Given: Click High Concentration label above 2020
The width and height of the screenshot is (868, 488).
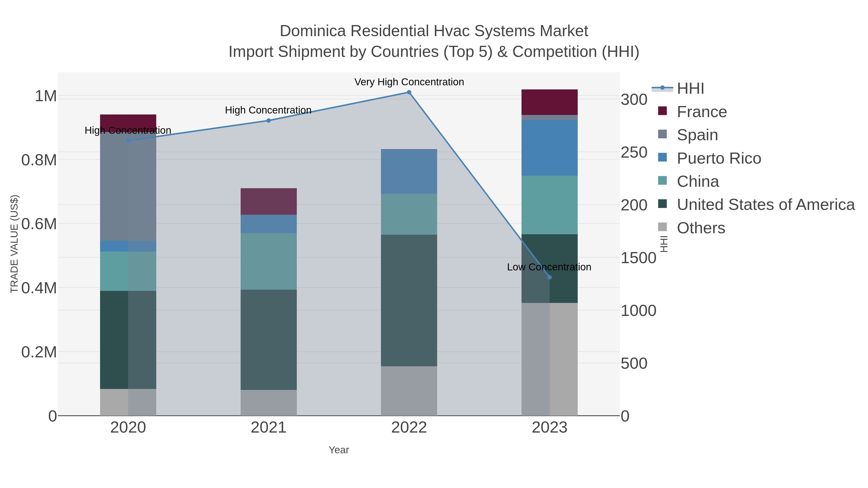Looking at the screenshot, I should (x=128, y=130).
